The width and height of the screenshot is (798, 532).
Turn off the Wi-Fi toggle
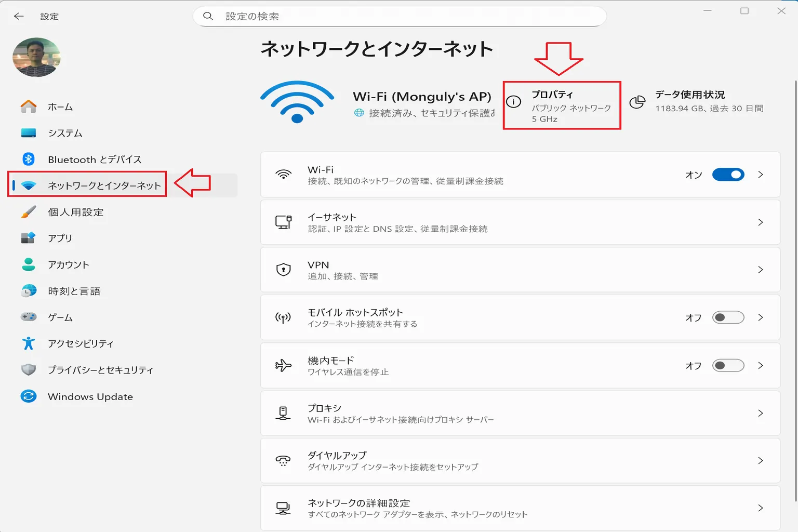728,175
